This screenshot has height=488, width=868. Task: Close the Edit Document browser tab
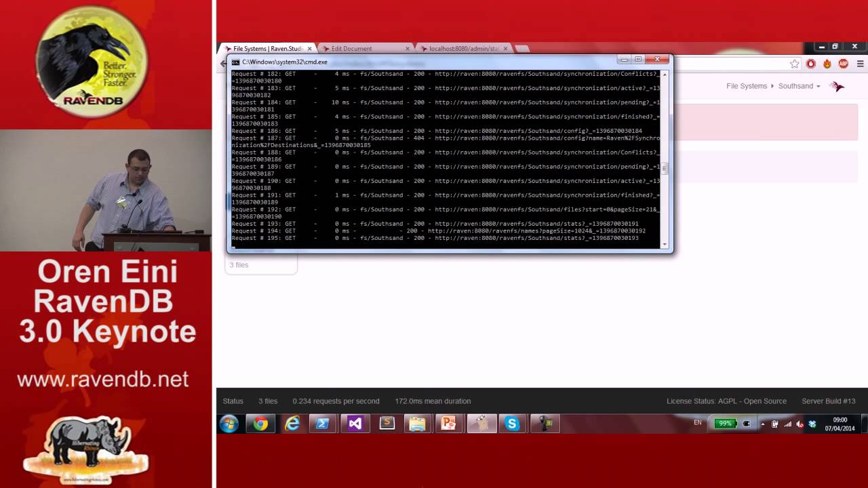pos(408,49)
